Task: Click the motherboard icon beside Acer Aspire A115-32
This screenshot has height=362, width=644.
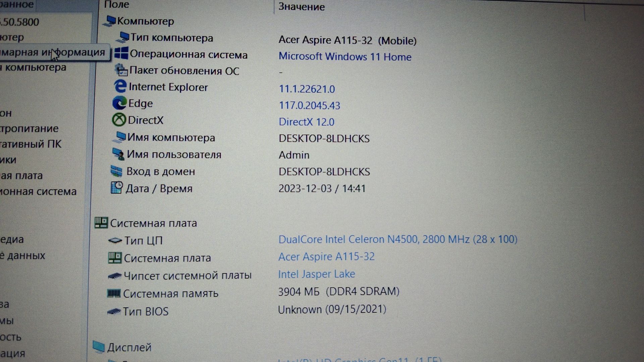Action: point(115,258)
